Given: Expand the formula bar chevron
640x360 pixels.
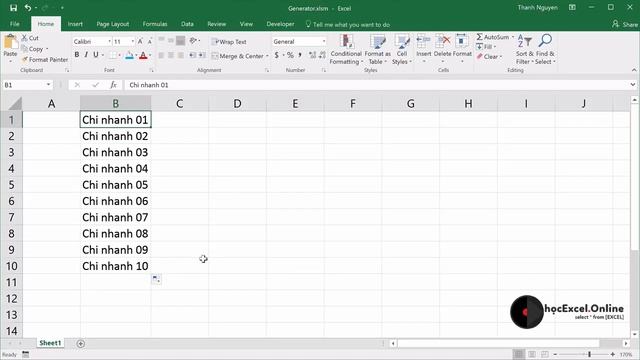Looking at the screenshot, I should point(633,85).
